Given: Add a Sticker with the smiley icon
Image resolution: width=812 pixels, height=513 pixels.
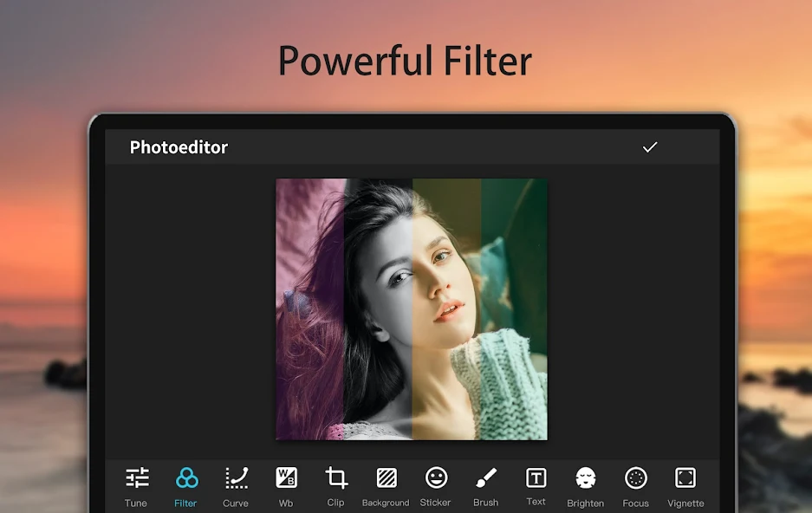Looking at the screenshot, I should (436, 477).
